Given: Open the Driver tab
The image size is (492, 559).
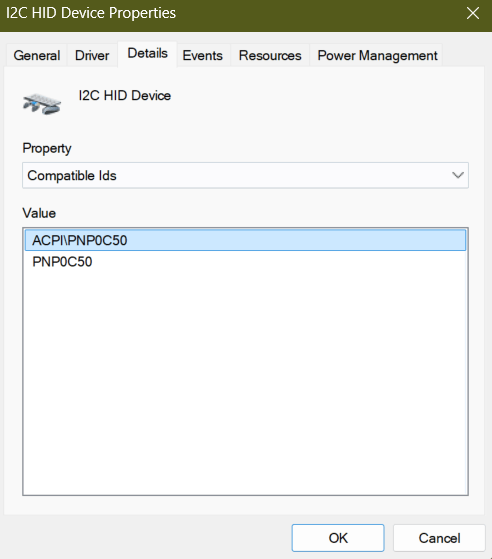Looking at the screenshot, I should click(92, 56).
